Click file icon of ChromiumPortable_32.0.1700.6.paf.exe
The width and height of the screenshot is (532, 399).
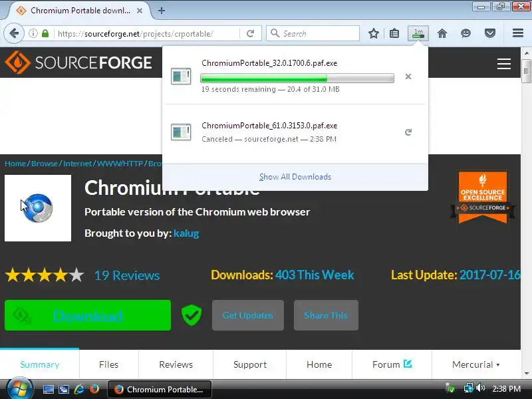(x=181, y=76)
